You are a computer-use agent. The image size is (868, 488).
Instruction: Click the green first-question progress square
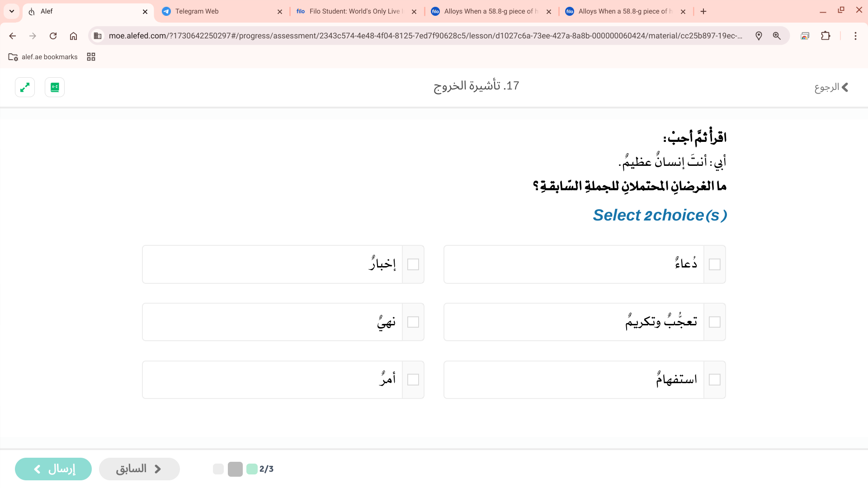[252, 469]
